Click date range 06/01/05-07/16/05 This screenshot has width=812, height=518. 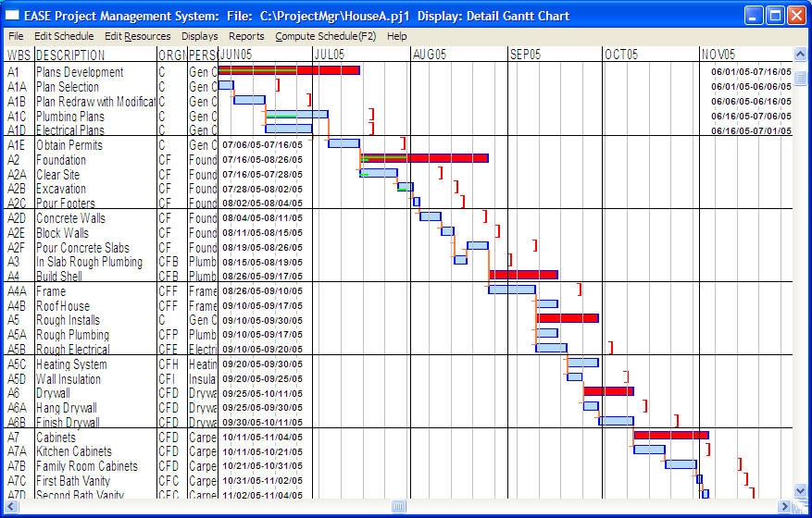(752, 72)
